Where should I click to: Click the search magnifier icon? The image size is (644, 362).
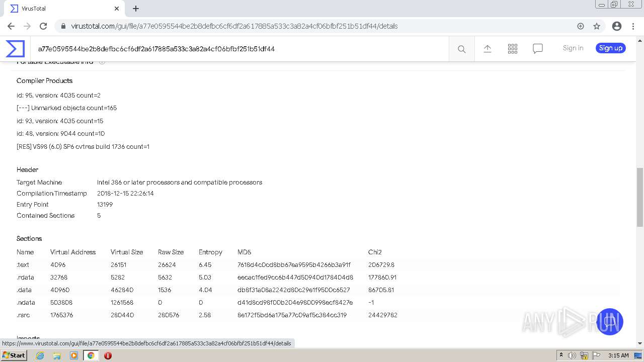(461, 49)
